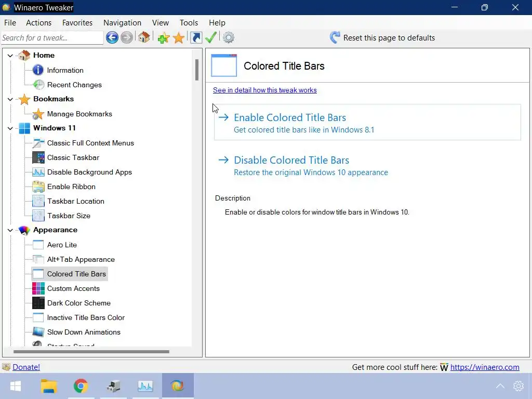
Task: Click the Forward navigation arrow icon
Action: point(127,37)
